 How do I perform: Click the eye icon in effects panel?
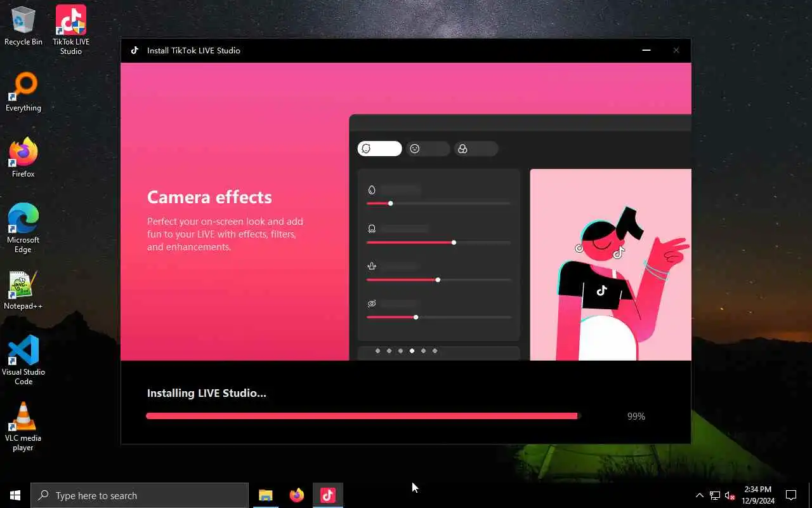click(x=372, y=304)
